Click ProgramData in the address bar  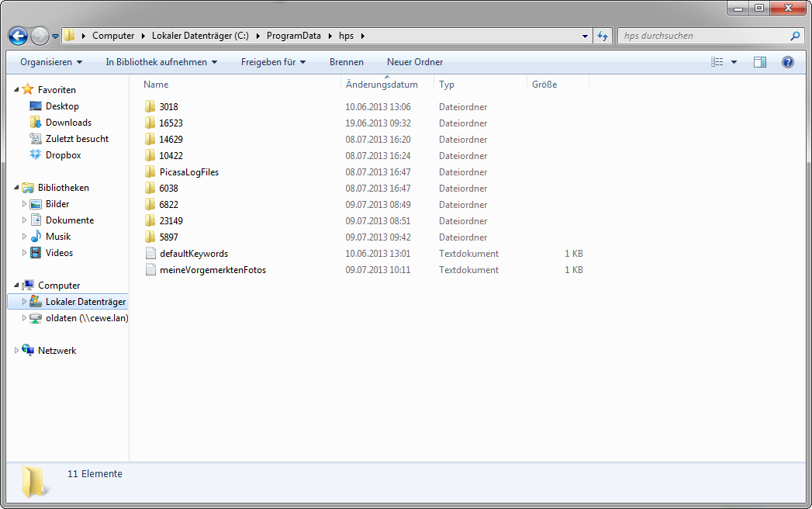294,36
